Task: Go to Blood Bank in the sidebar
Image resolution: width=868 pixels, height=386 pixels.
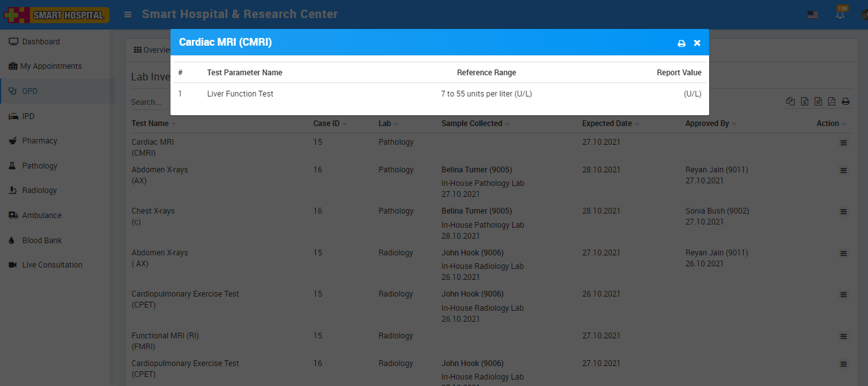Action: click(x=42, y=241)
